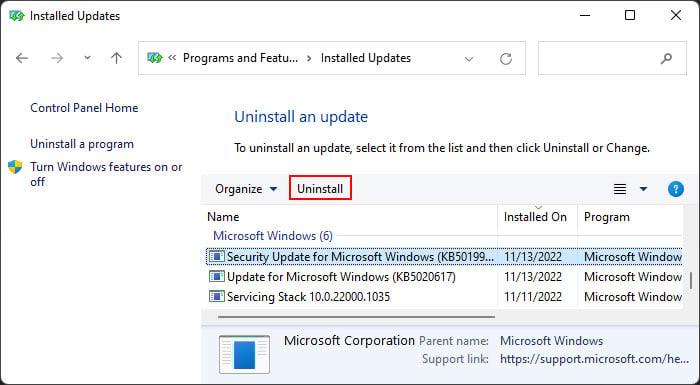The height and width of the screenshot is (385, 700).
Task: Click the change view list icon
Action: [620, 189]
